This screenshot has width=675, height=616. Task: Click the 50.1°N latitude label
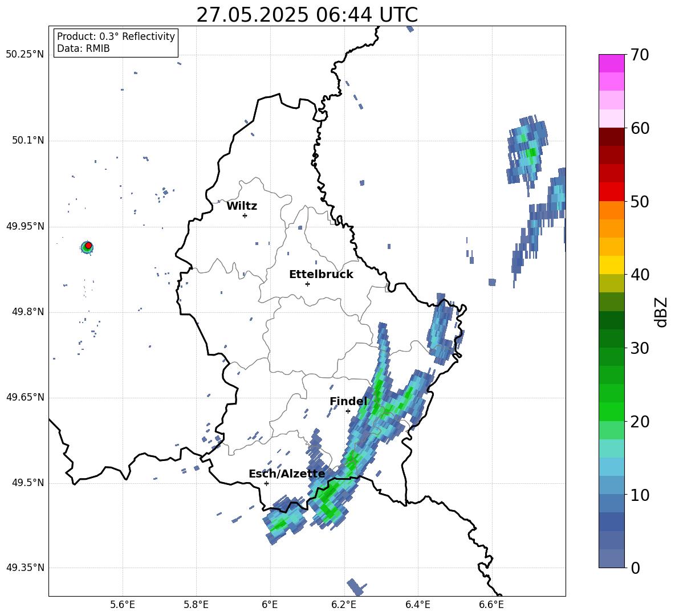[x=29, y=141]
